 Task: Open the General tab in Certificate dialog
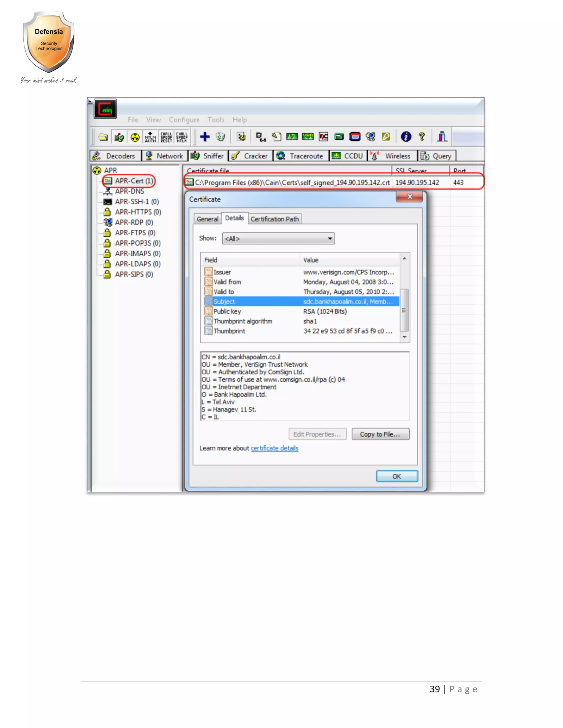point(208,219)
